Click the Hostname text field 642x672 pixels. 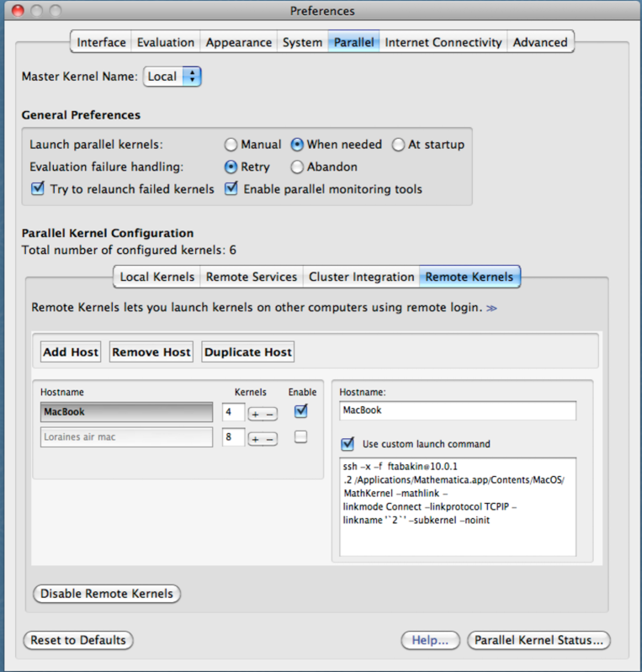click(x=458, y=410)
